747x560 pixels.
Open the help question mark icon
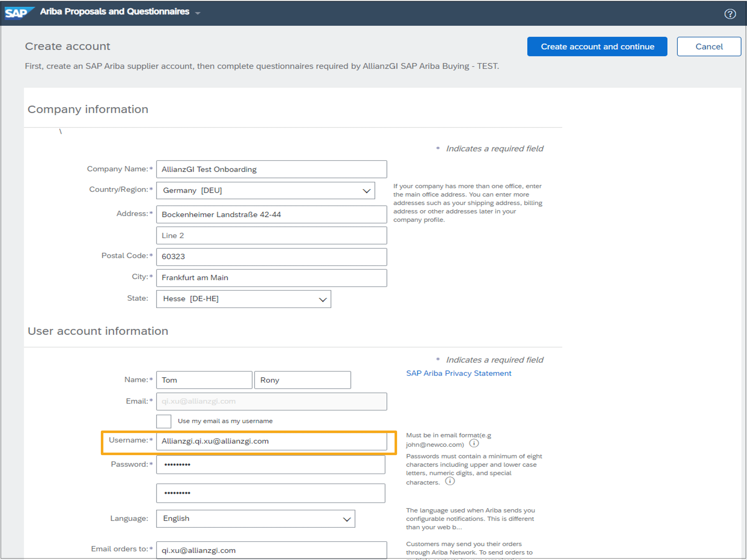(x=730, y=14)
